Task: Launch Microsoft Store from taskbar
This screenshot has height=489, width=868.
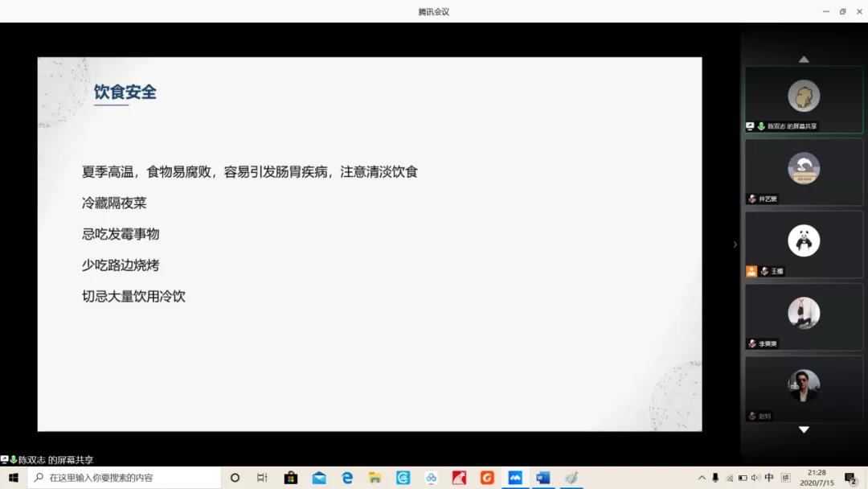Action: coord(291,478)
